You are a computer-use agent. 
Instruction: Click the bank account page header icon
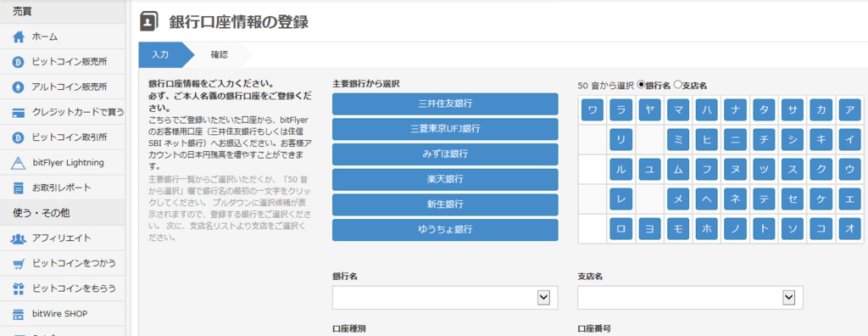148,22
